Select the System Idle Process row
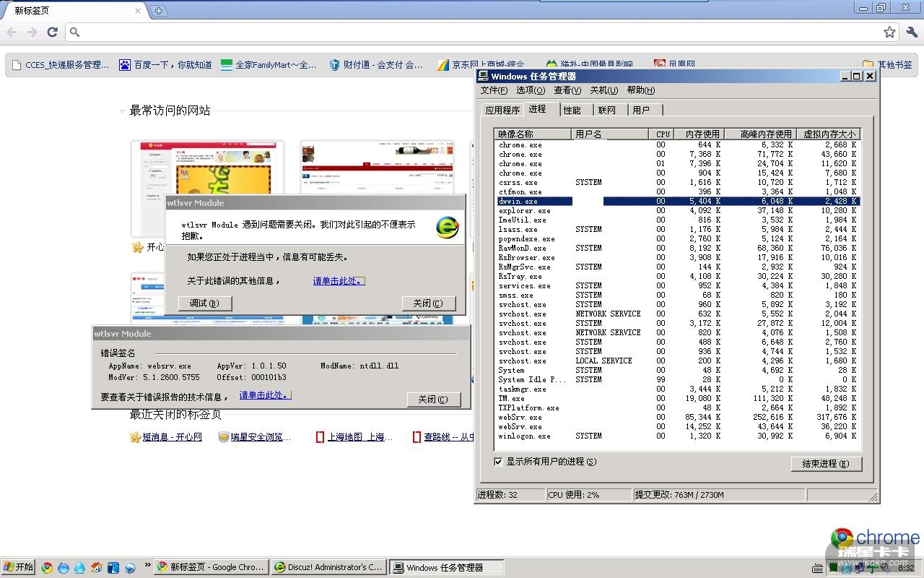This screenshot has width=924, height=578. pos(677,379)
